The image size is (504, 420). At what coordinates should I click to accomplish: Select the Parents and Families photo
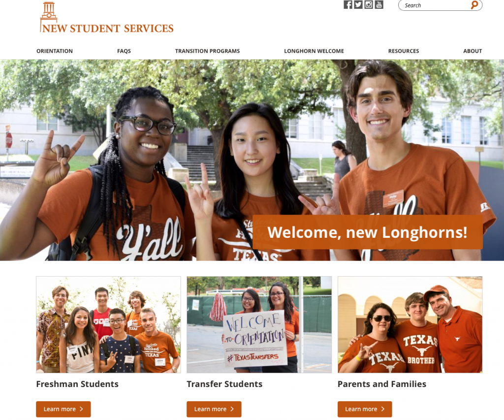[x=410, y=324]
